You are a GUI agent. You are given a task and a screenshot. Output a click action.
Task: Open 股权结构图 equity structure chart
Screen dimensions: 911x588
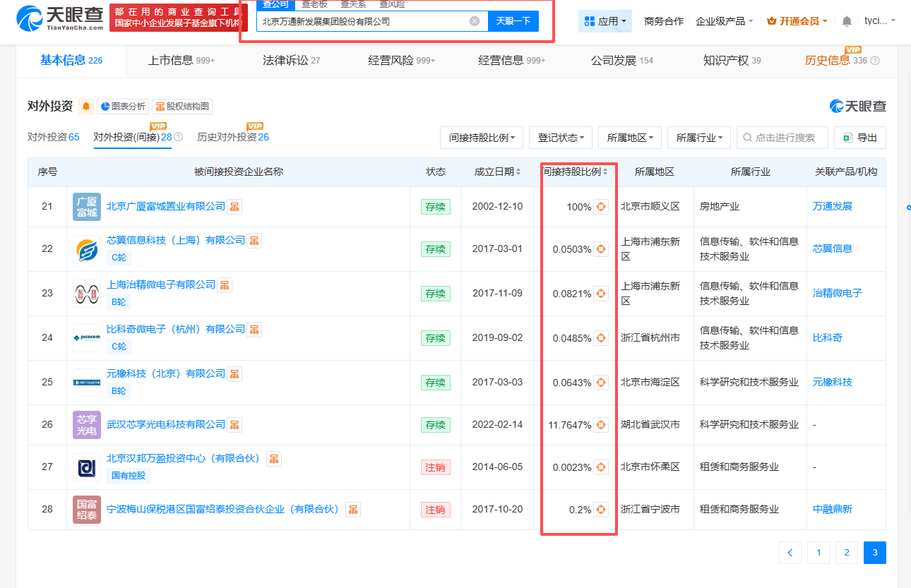point(182,107)
